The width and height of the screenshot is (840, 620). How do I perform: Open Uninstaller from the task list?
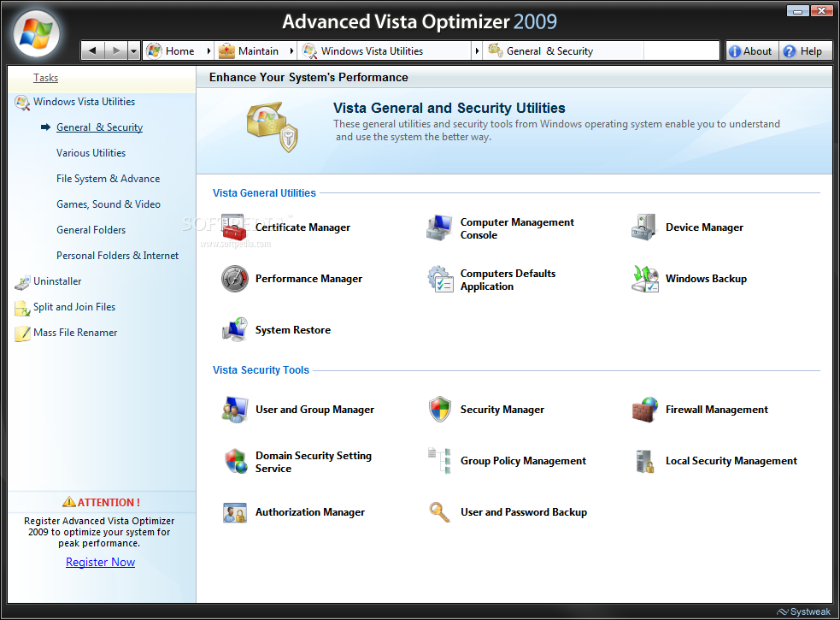coord(57,281)
